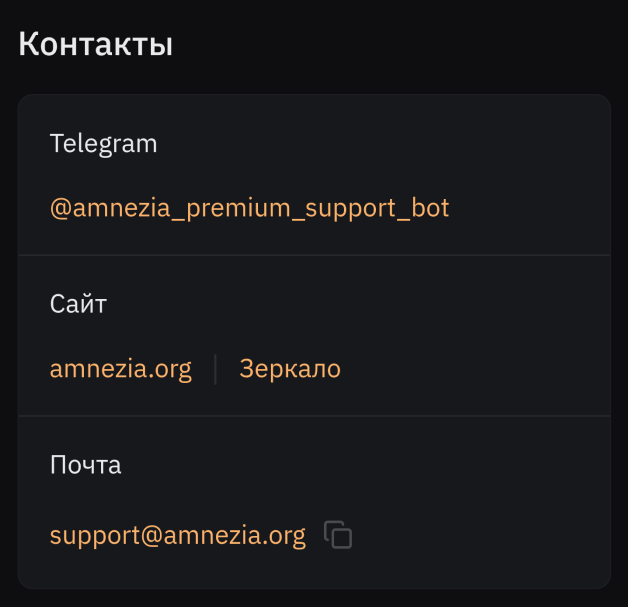Viewport: 628px width, 607px height.
Task: Click empty area right of the email copy icon
Action: tap(480, 536)
